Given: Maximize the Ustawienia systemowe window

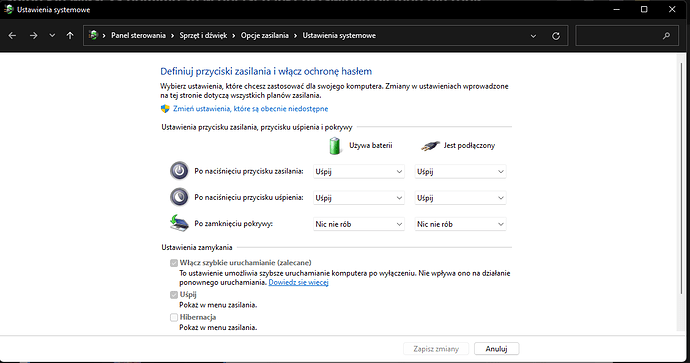Looking at the screenshot, I should tap(644, 9).
